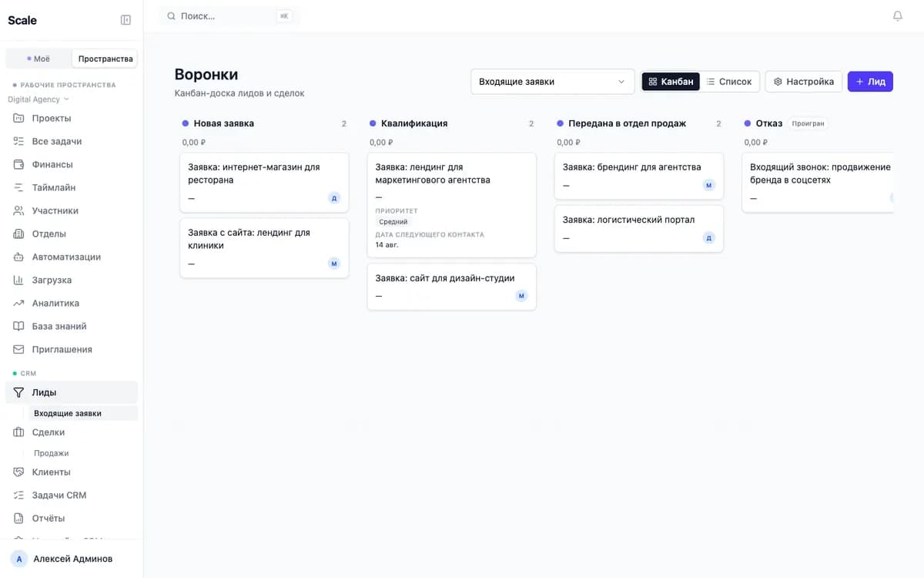The width and height of the screenshot is (924, 578).
Task: Open card Заявка: логистический портал
Action: tap(639, 228)
